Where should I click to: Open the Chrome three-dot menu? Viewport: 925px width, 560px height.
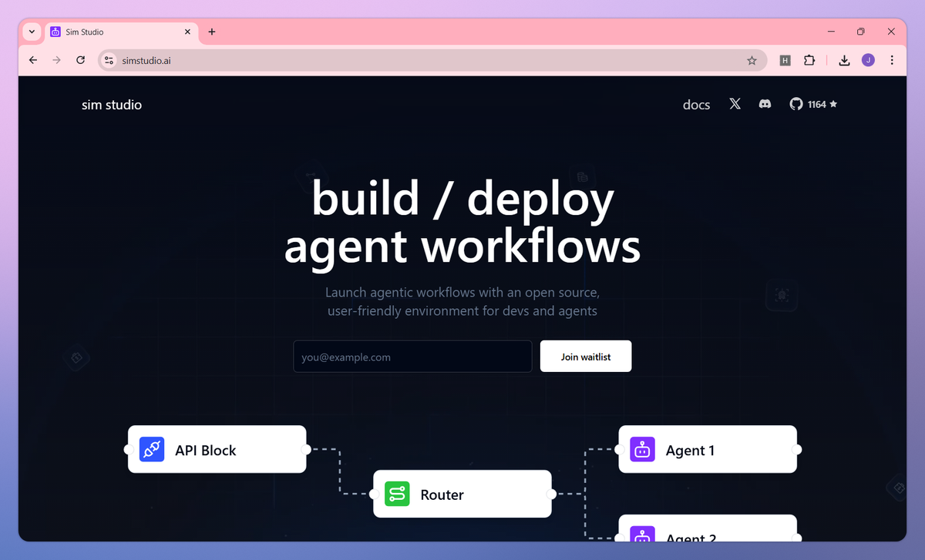[x=892, y=60]
